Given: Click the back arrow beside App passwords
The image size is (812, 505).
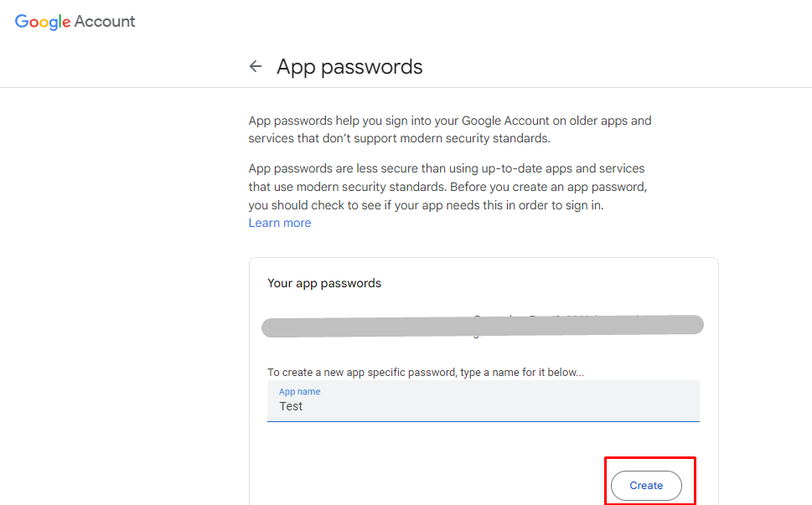Looking at the screenshot, I should tap(256, 67).
